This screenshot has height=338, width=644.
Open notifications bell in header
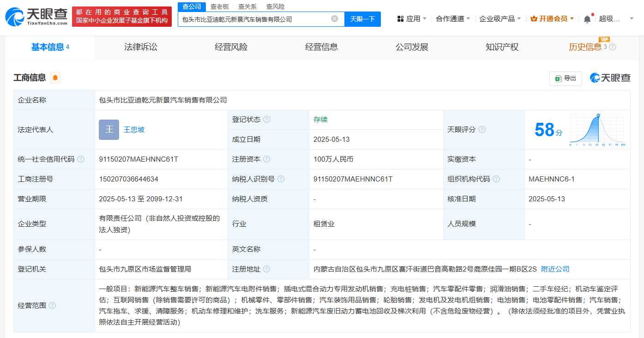587,19
